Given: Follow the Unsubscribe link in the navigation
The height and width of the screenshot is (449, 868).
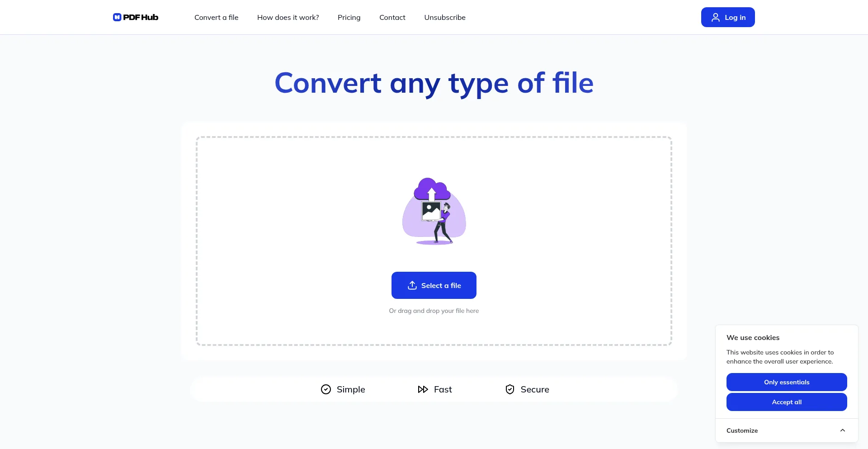Looking at the screenshot, I should click(444, 17).
